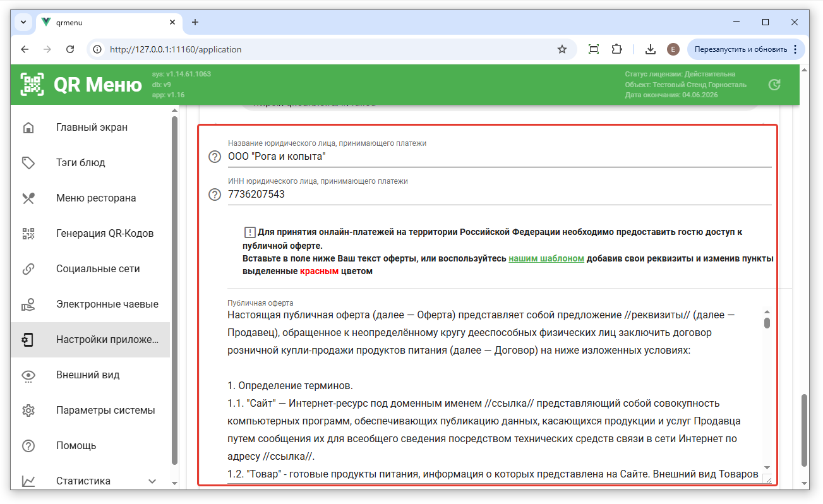Click the main page vertical scrollbar
This screenshot has width=823, height=504.
pos(804,429)
